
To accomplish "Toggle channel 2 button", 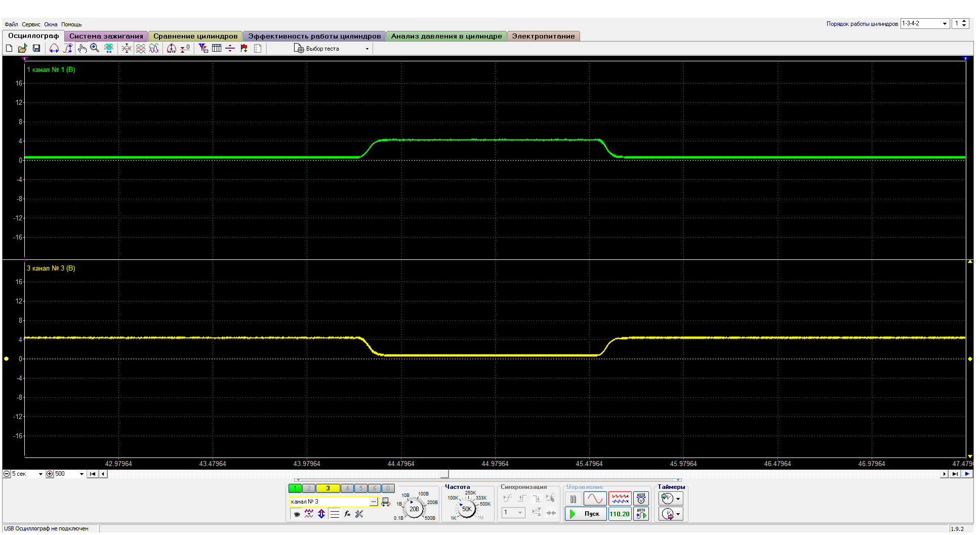I will (308, 488).
